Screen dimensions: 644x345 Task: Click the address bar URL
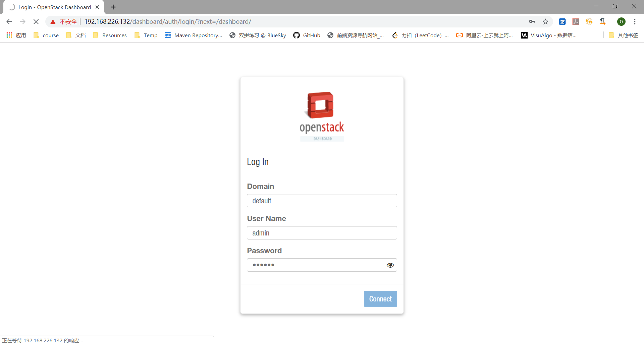(168, 22)
